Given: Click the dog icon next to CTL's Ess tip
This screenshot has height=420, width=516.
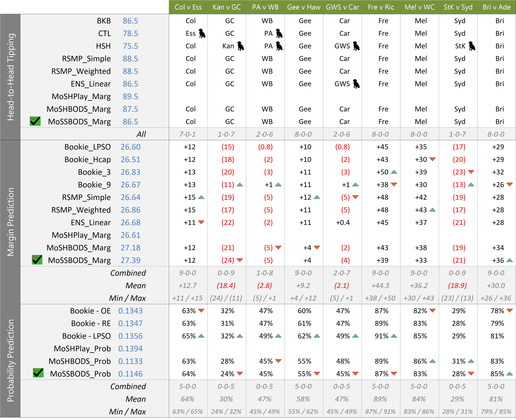Looking at the screenshot, I should pos(202,33).
